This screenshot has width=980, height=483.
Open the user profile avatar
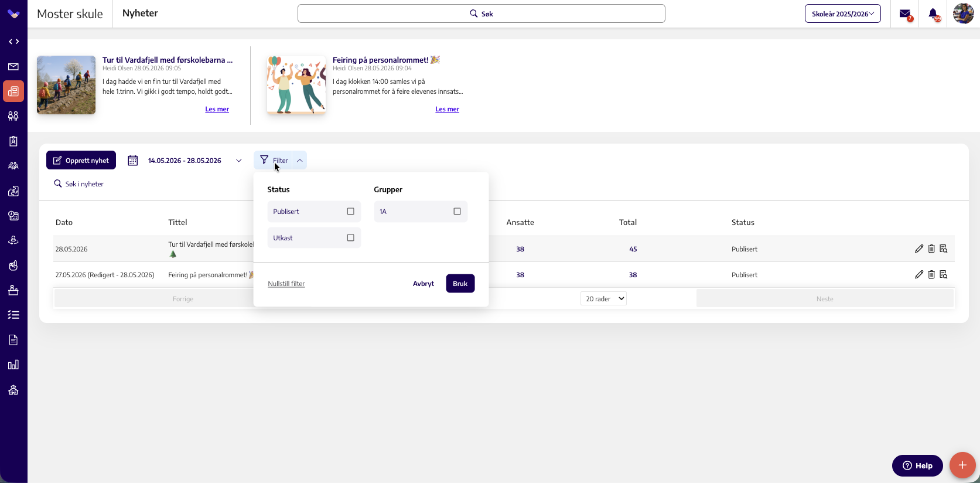point(963,13)
